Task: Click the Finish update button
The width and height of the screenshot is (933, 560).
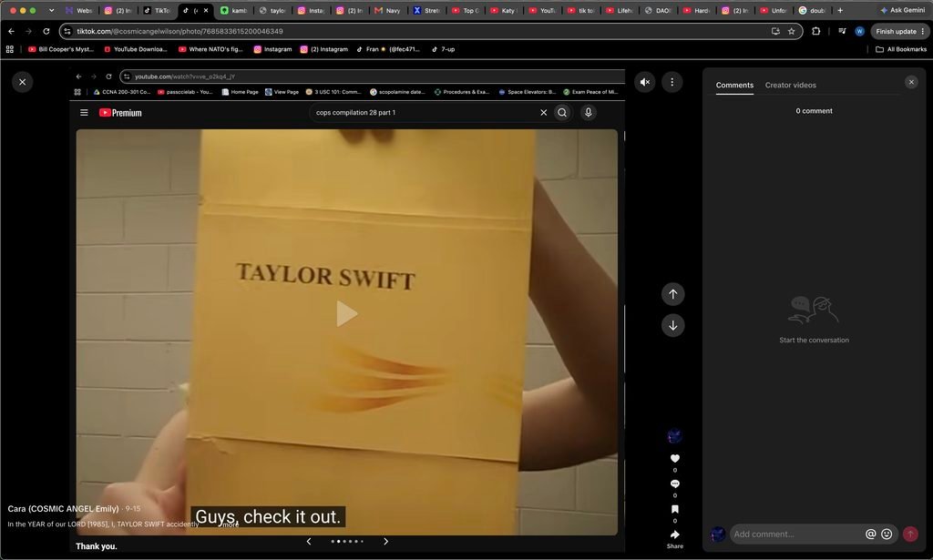Action: [x=899, y=31]
